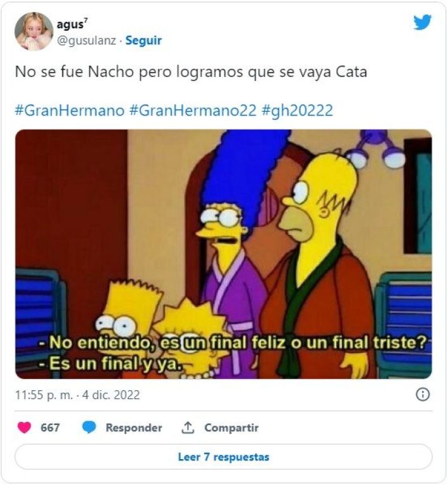Image resolution: width=448 pixels, height=485 pixels.
Task: Click the Compartir share button
Action: tap(231, 428)
